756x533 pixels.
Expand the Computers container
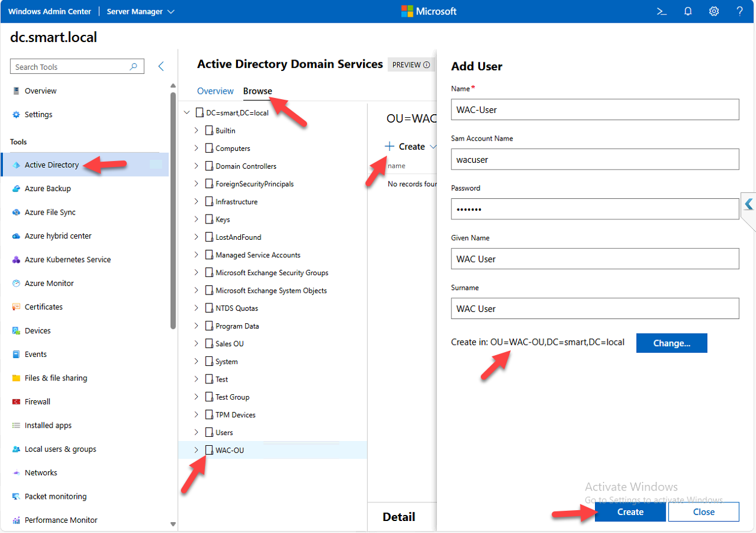196,148
